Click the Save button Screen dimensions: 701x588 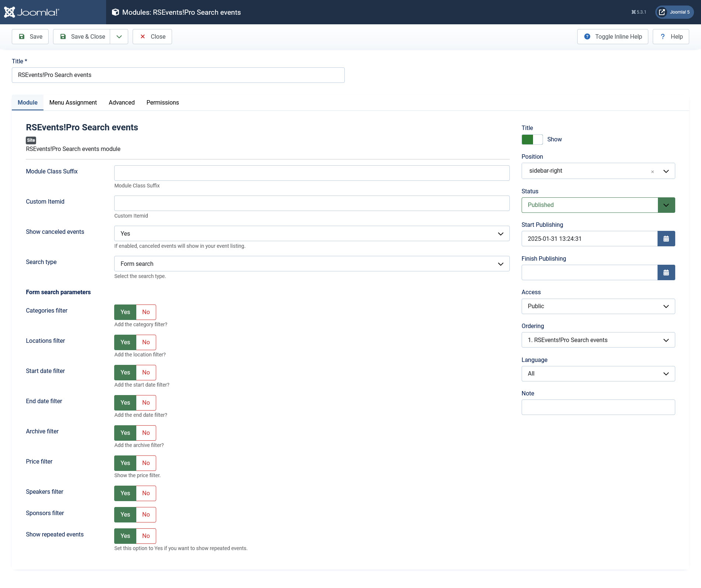(30, 36)
